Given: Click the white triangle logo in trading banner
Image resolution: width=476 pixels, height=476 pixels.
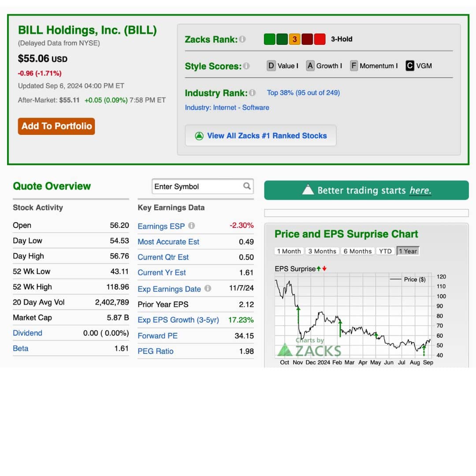Looking at the screenshot, I should pyautogui.click(x=308, y=190).
